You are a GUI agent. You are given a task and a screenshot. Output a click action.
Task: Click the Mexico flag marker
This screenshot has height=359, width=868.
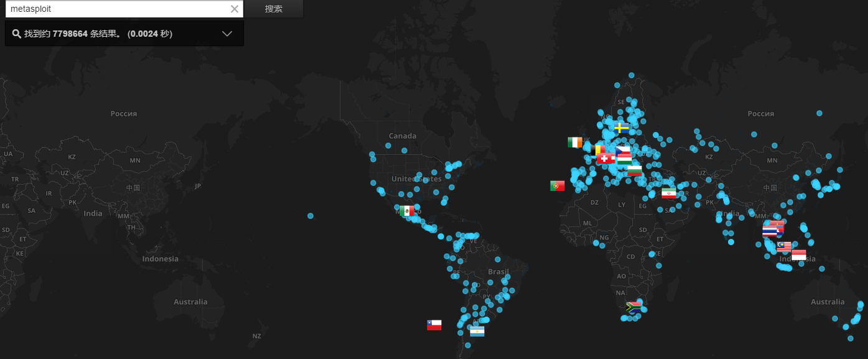click(407, 211)
